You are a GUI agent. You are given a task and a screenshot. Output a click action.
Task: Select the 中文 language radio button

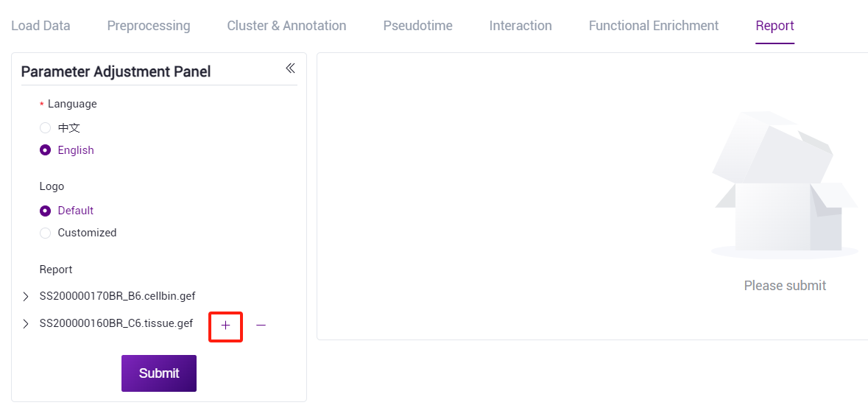tap(46, 128)
